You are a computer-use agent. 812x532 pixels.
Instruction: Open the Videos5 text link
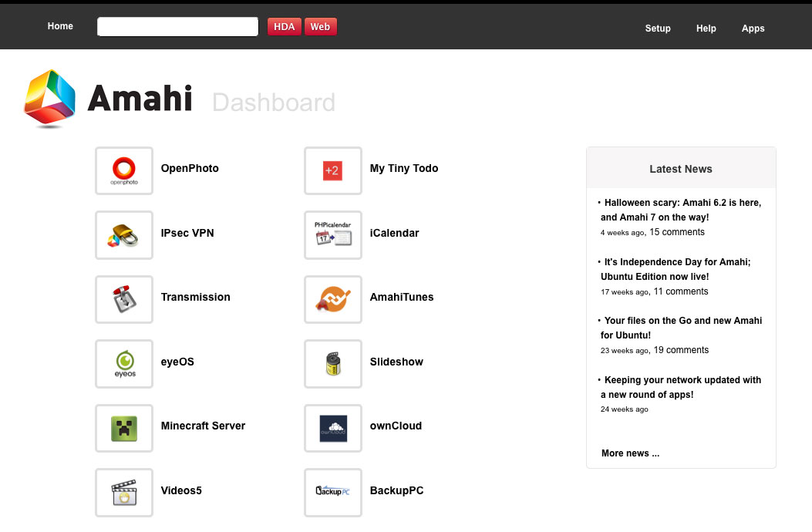click(181, 490)
